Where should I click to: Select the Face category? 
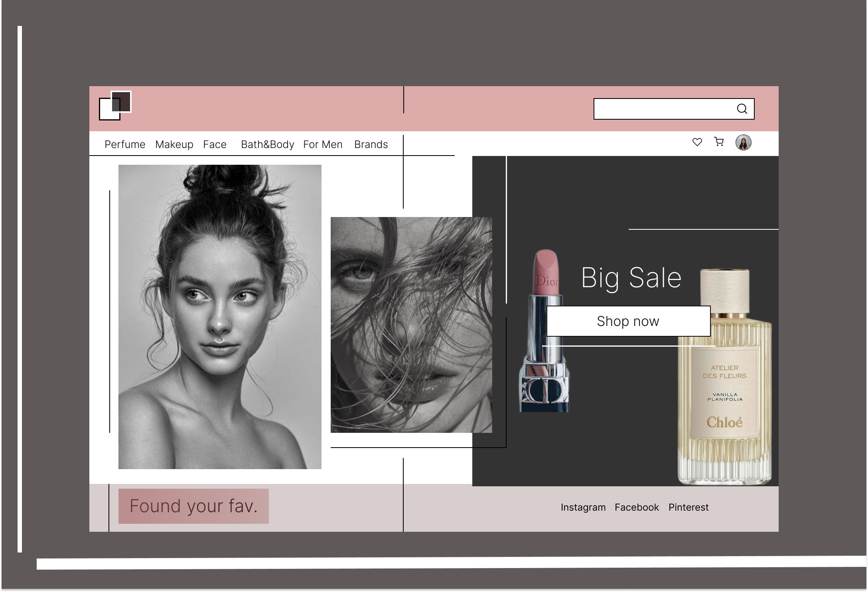coord(215,144)
